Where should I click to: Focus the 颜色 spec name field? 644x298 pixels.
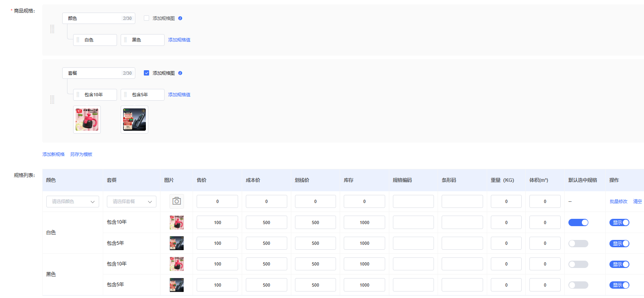(x=99, y=18)
